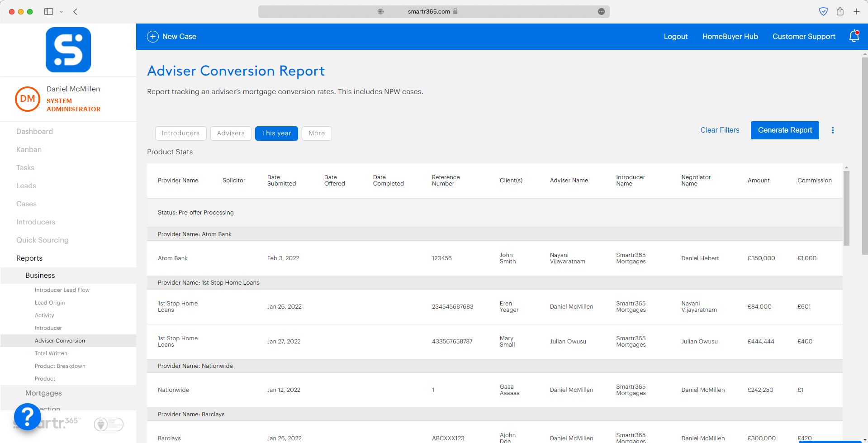Open Kanban in sidebar
This screenshot has height=443, width=868.
click(x=29, y=150)
